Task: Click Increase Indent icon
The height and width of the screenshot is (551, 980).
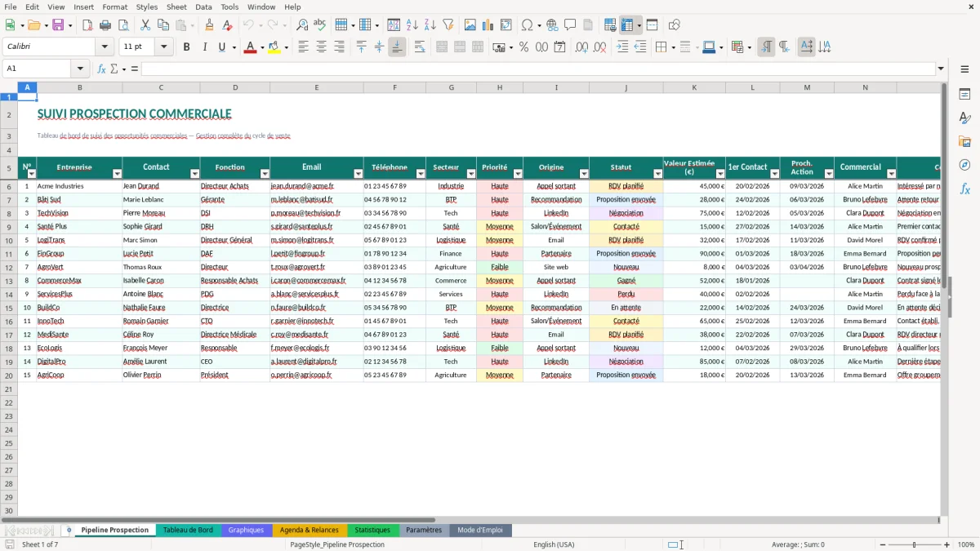Action: (x=622, y=47)
